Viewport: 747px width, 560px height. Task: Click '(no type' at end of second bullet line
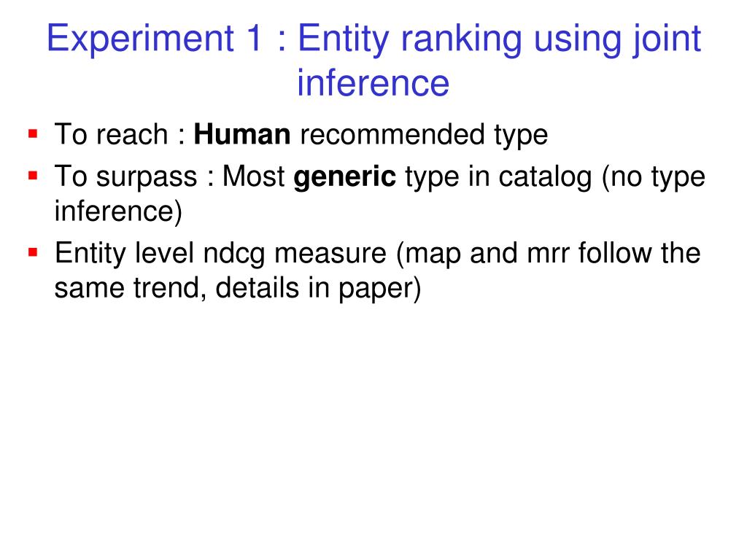coord(653,178)
